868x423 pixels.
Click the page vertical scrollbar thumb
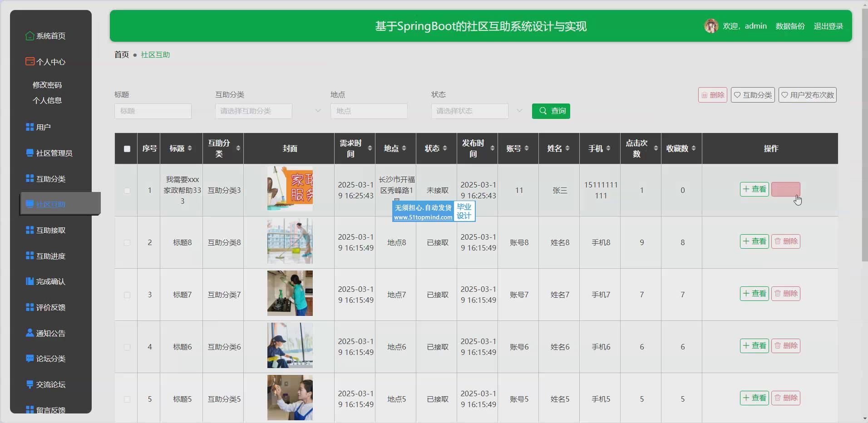point(864,136)
